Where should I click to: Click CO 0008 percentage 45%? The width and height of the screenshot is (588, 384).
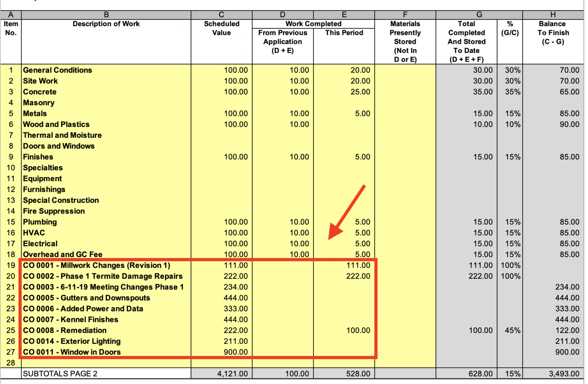(x=513, y=331)
